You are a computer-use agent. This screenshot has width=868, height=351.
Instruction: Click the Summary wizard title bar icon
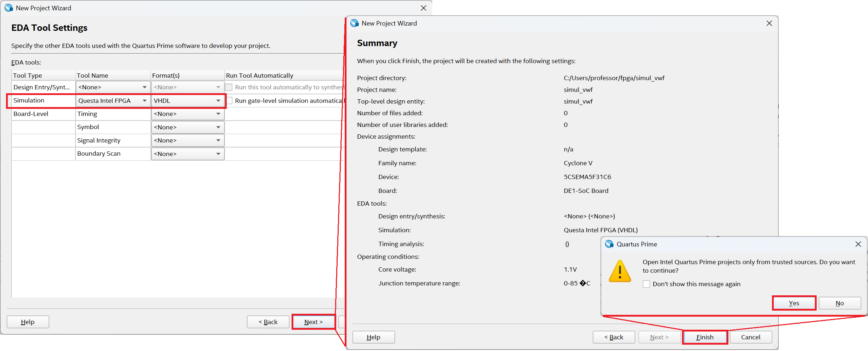coord(354,23)
